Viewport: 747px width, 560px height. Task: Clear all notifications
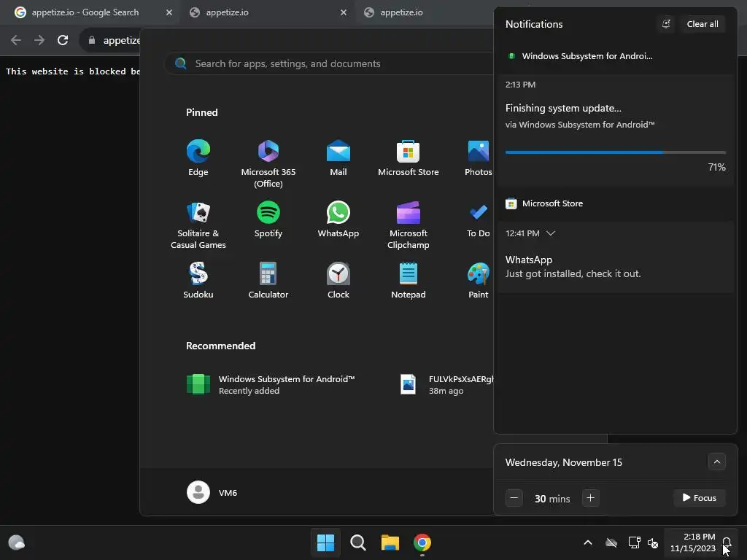703,24
